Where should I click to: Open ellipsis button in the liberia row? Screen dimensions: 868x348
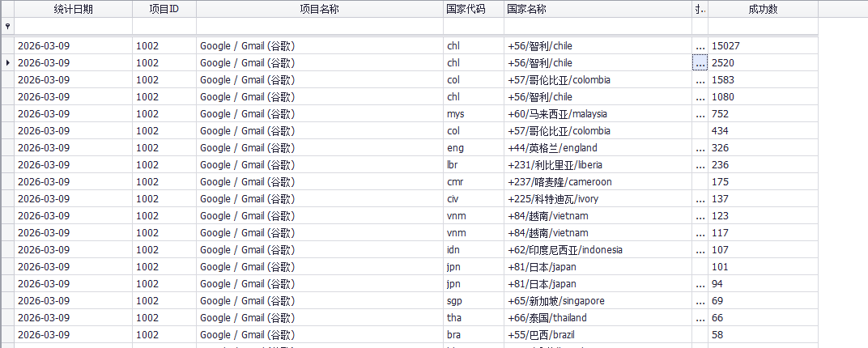click(x=700, y=165)
